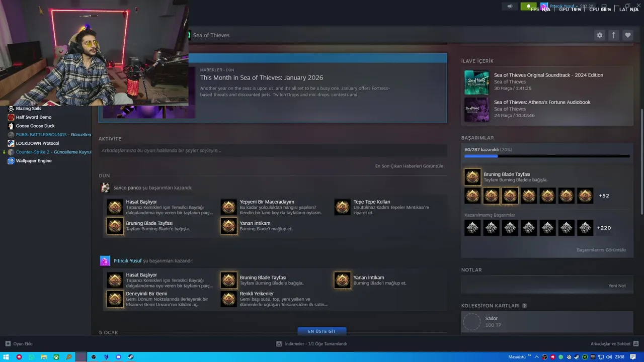Click the question mark next to Koleksiyon Kartları
Viewport: 644px width, 362px height.
pyautogui.click(x=524, y=306)
